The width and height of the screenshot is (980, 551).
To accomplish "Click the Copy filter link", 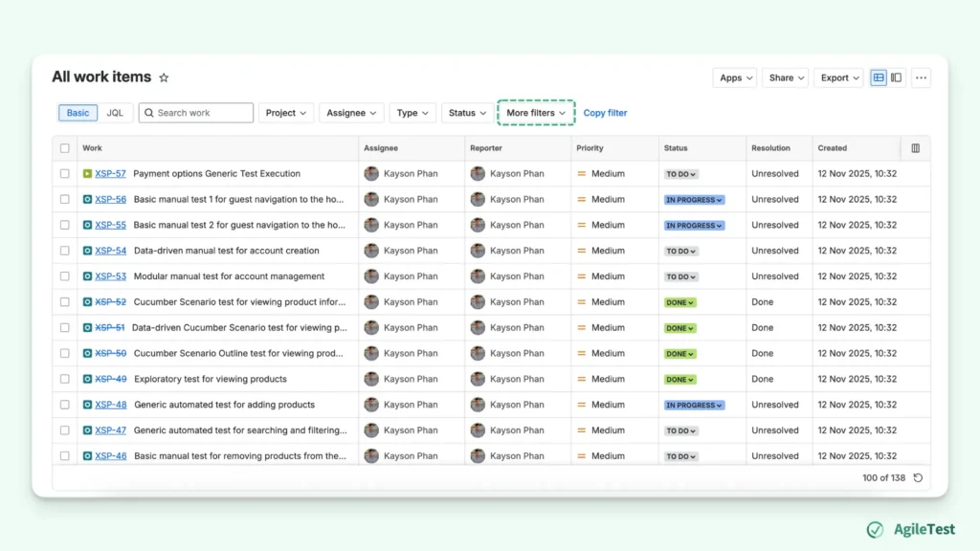I will (605, 113).
